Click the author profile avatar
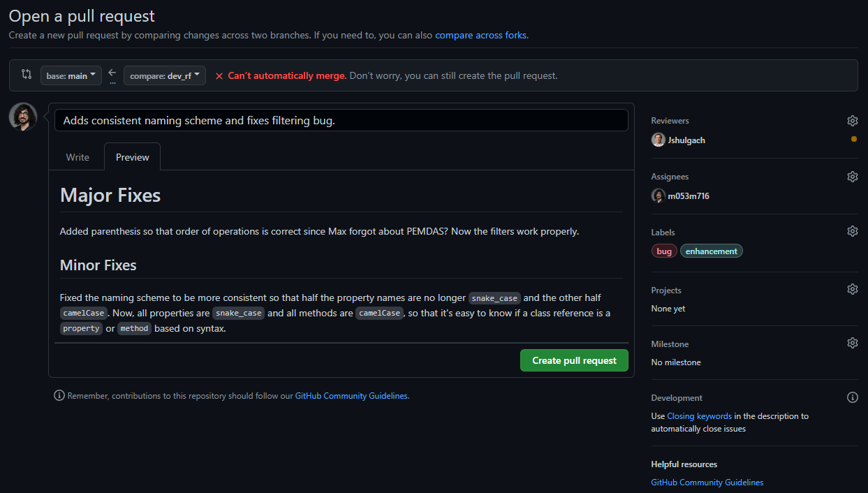This screenshot has height=493, width=868. pyautogui.click(x=23, y=117)
